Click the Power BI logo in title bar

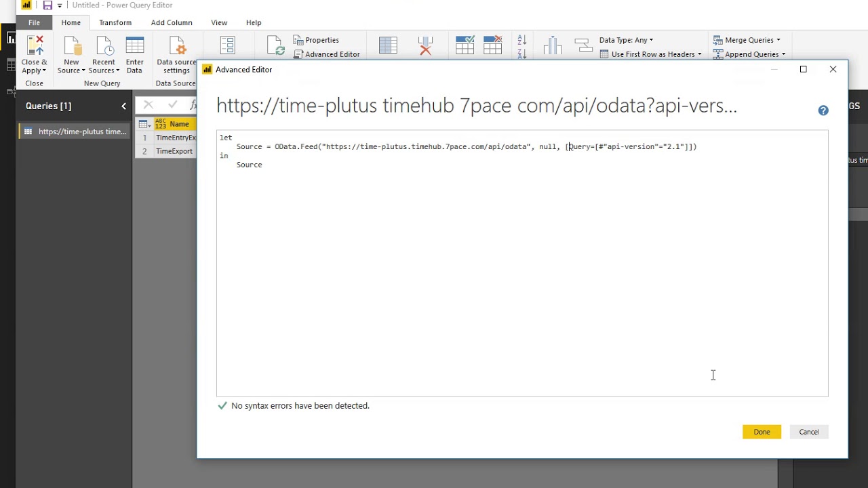(x=26, y=5)
